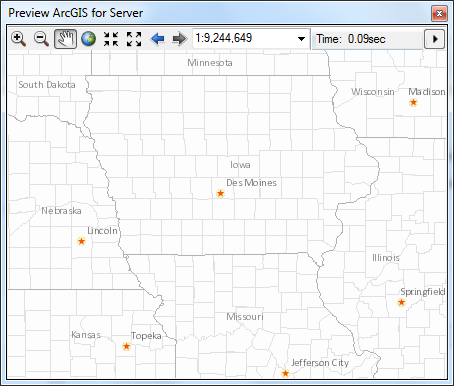
Task: Click the Kansas state label
Action: point(86,335)
